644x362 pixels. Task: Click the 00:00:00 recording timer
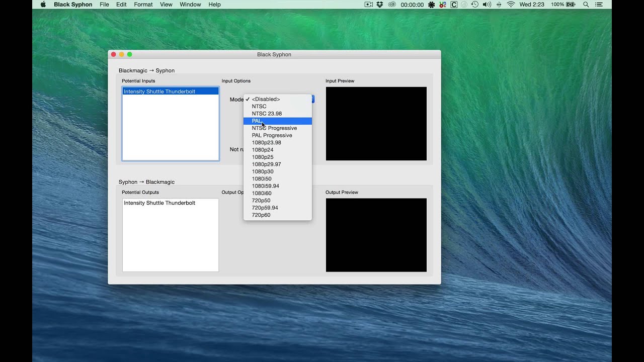pyautogui.click(x=412, y=5)
